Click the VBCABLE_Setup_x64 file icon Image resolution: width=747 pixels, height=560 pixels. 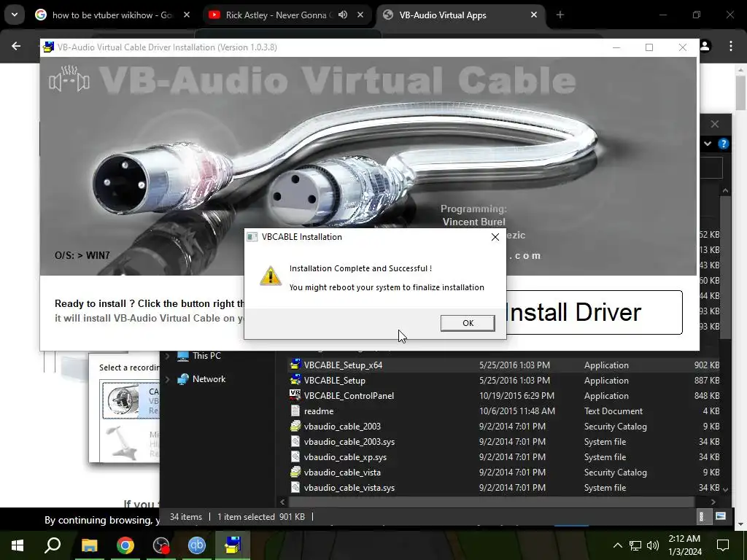(x=295, y=365)
